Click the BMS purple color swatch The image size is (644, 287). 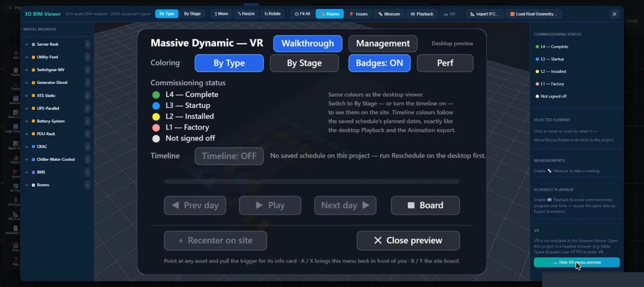33,172
